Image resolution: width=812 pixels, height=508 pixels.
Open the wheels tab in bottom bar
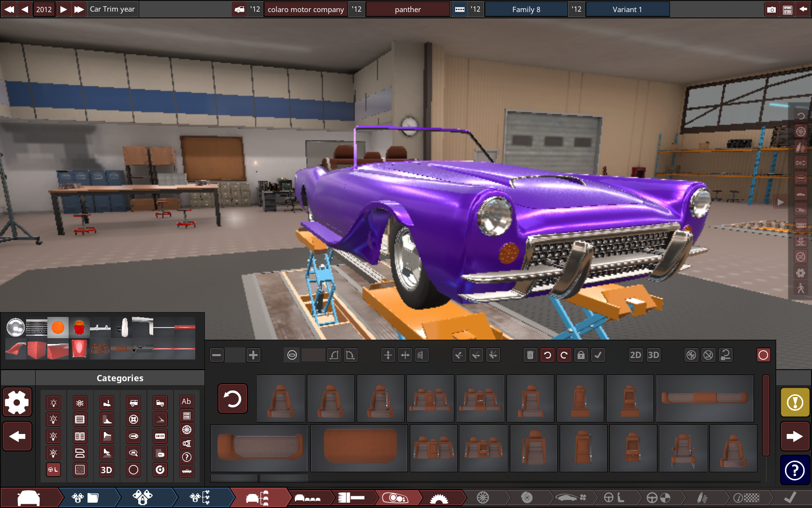483,497
